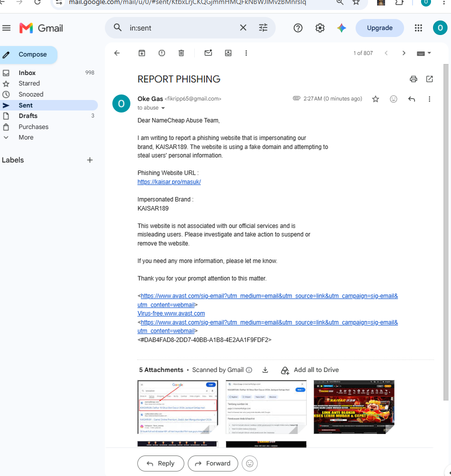Open the Drafts folder

(x=48, y=116)
